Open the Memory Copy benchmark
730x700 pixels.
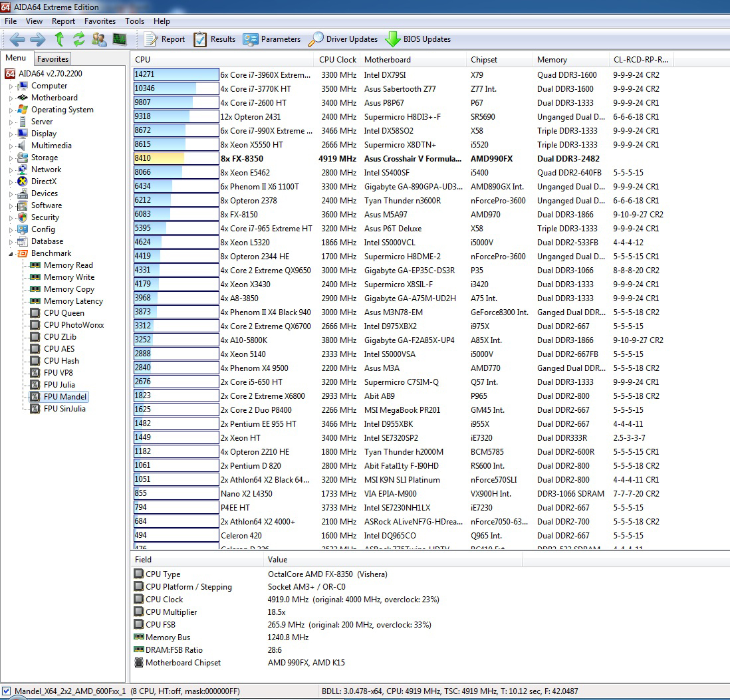69,289
